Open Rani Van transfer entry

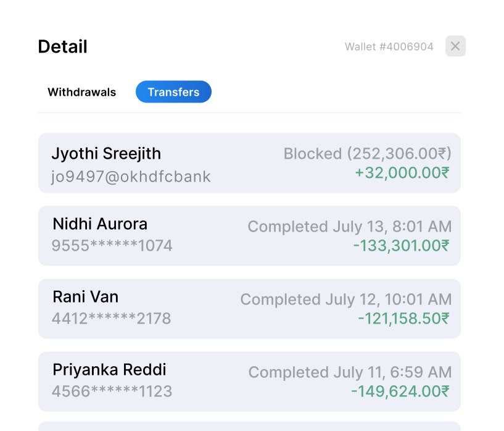[249, 308]
